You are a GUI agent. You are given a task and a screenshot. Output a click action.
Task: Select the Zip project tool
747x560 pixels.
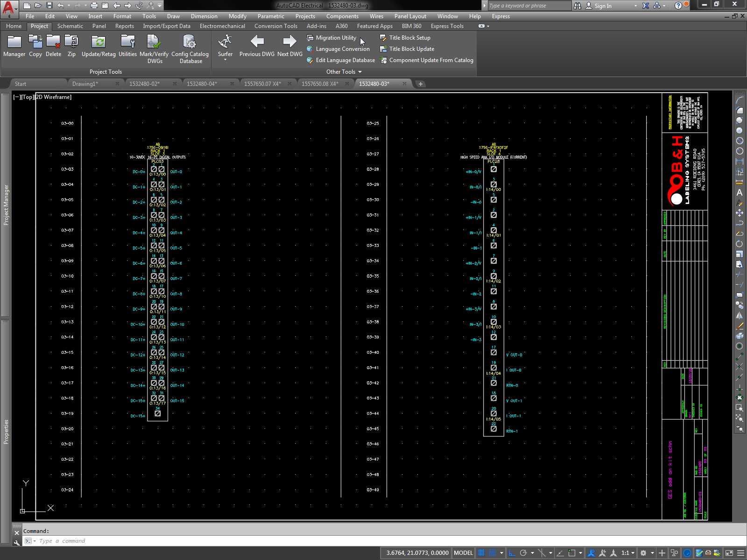pos(71,45)
